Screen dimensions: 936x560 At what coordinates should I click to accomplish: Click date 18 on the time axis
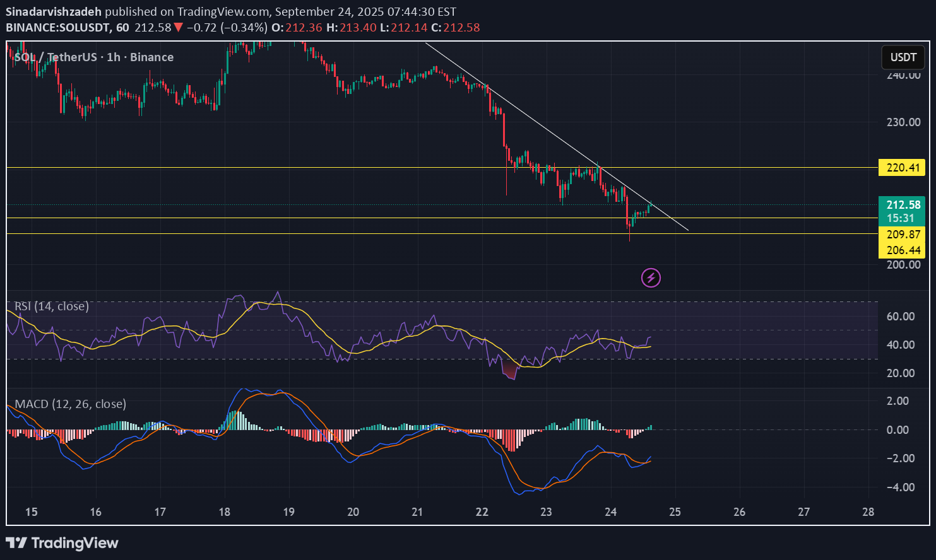[x=225, y=511]
